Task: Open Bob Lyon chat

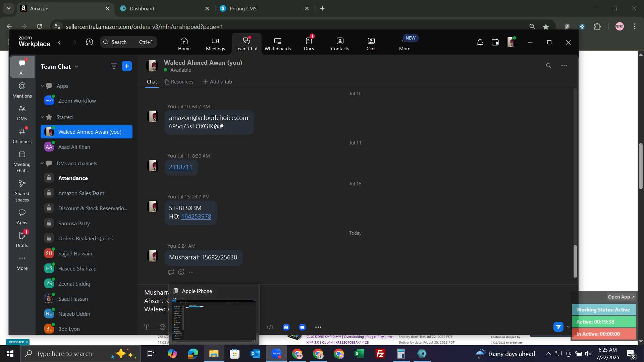Action: click(87, 329)
